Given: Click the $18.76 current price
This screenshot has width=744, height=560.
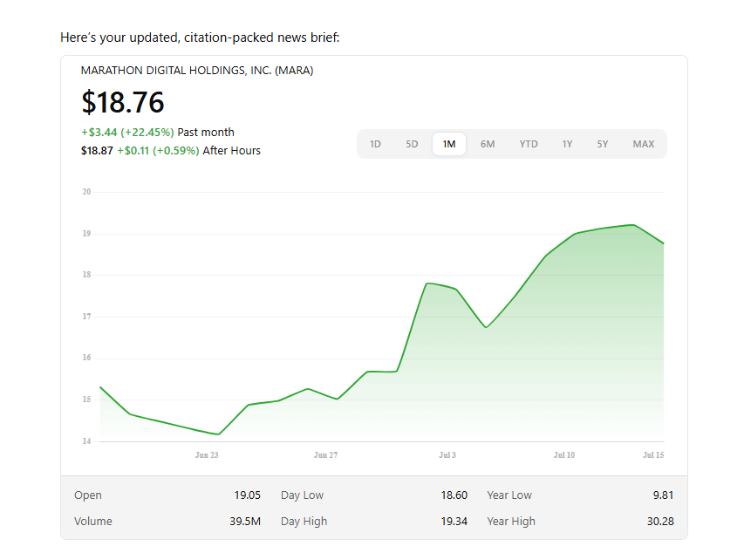Looking at the screenshot, I should (x=123, y=103).
